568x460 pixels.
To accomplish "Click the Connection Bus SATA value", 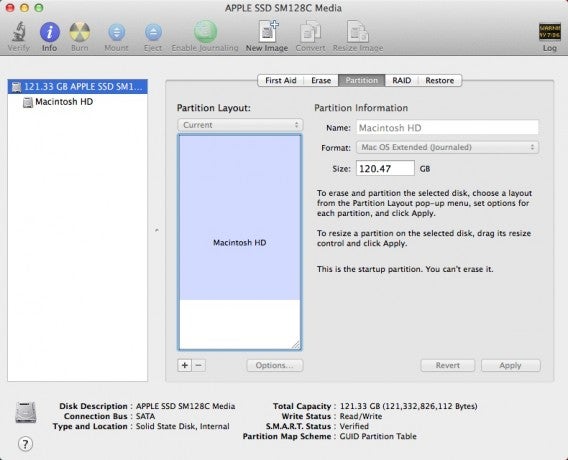I will coord(145,416).
